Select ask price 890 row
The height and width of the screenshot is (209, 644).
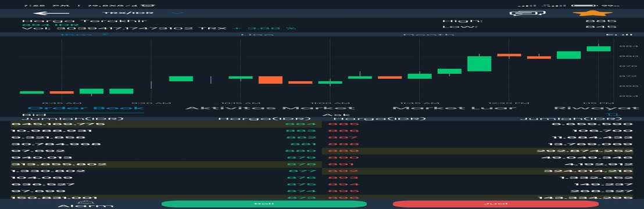pyautogui.click(x=478, y=158)
